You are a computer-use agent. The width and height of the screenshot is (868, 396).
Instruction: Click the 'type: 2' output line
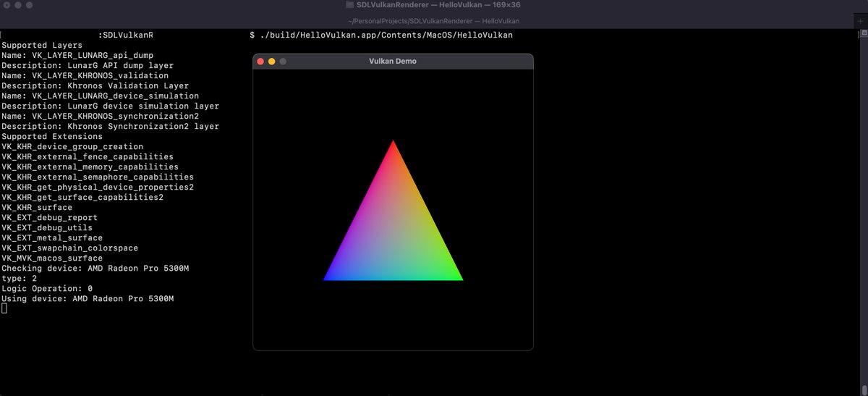pyautogui.click(x=19, y=278)
